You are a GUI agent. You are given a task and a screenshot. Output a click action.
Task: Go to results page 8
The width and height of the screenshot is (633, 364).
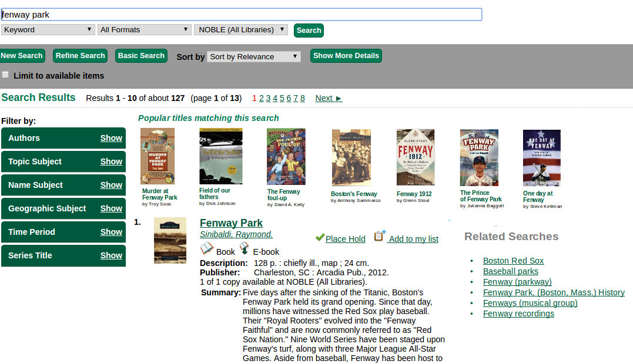point(302,99)
